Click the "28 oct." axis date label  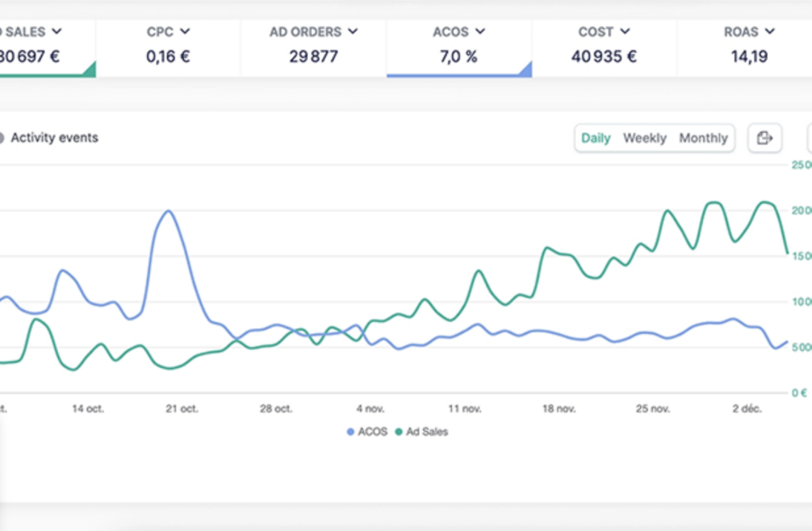pyautogui.click(x=276, y=409)
